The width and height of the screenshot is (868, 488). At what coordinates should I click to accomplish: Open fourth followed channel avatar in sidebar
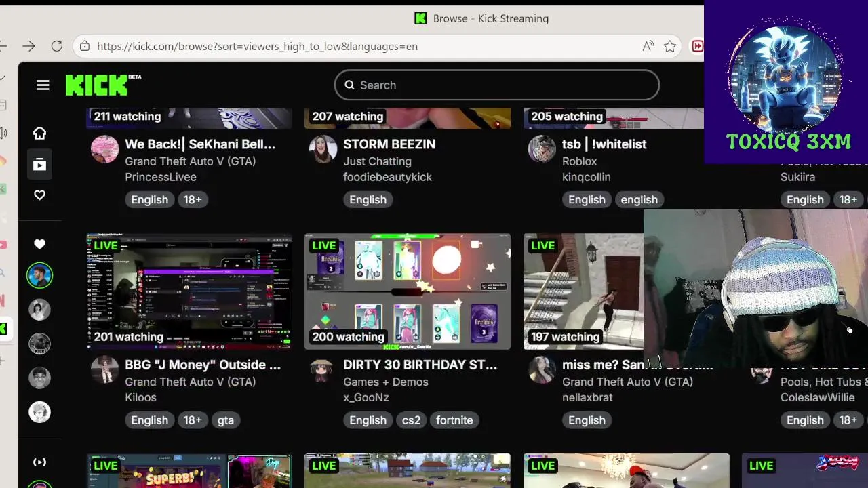point(39,378)
